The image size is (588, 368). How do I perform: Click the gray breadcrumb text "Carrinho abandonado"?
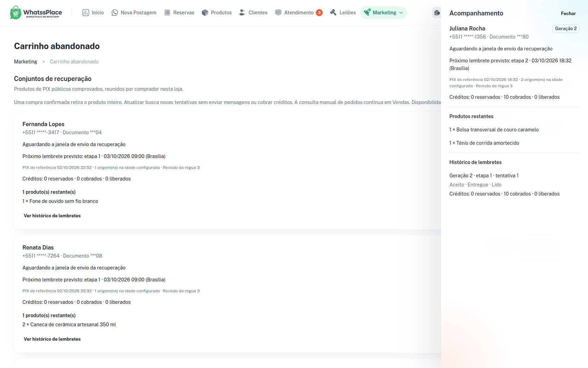point(74,62)
